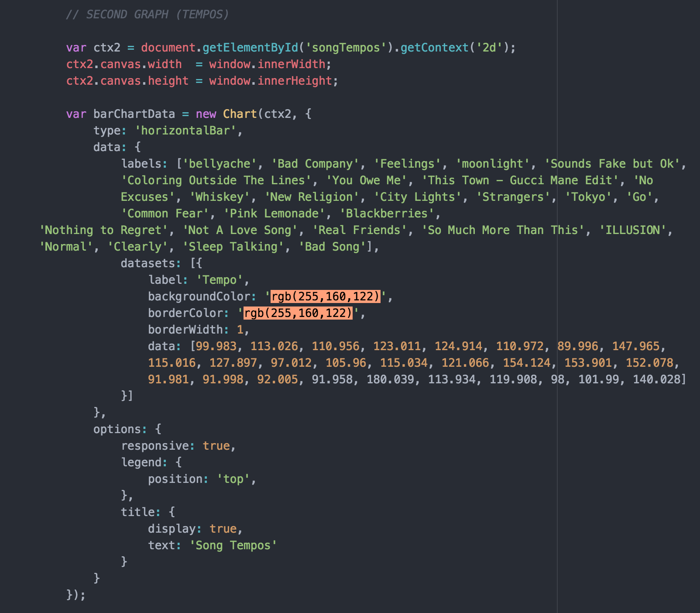Click the data value 89.996
700x613 pixels.
coord(578,346)
